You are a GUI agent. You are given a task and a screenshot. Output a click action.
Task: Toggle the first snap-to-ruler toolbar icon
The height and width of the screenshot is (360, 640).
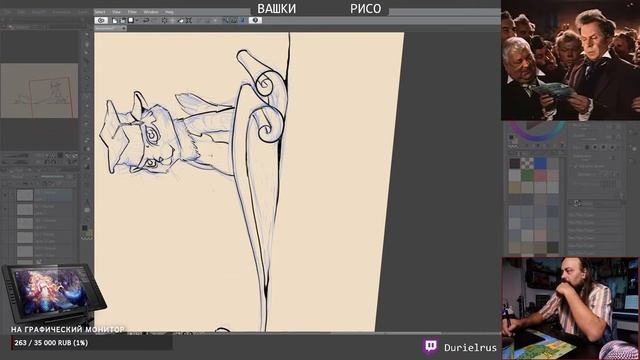(226, 20)
